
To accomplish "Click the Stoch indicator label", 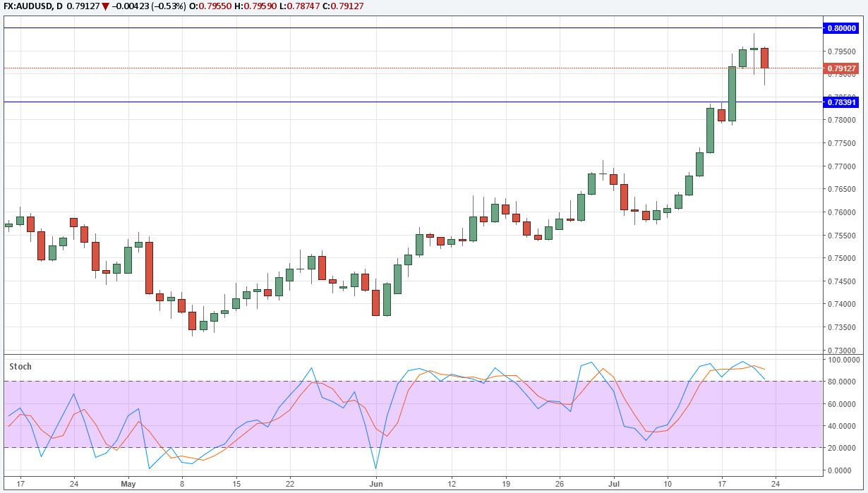I will coord(20,366).
